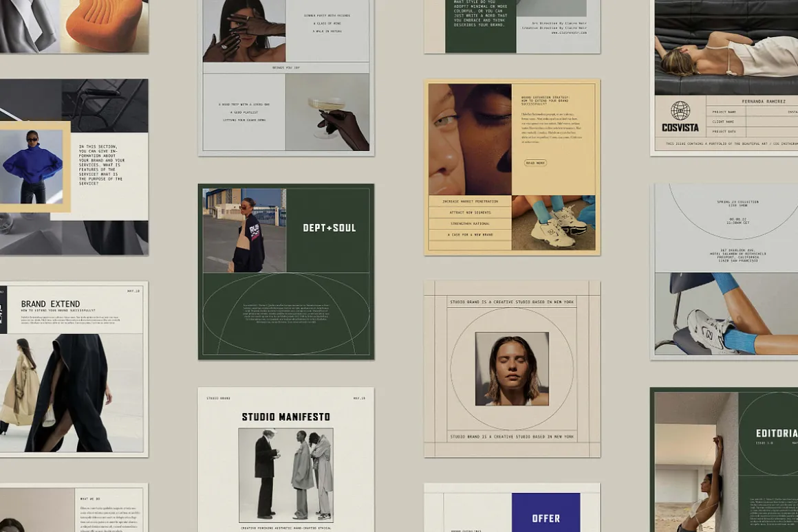Select the INCREASE MARKET PENETRATION row

click(x=471, y=201)
